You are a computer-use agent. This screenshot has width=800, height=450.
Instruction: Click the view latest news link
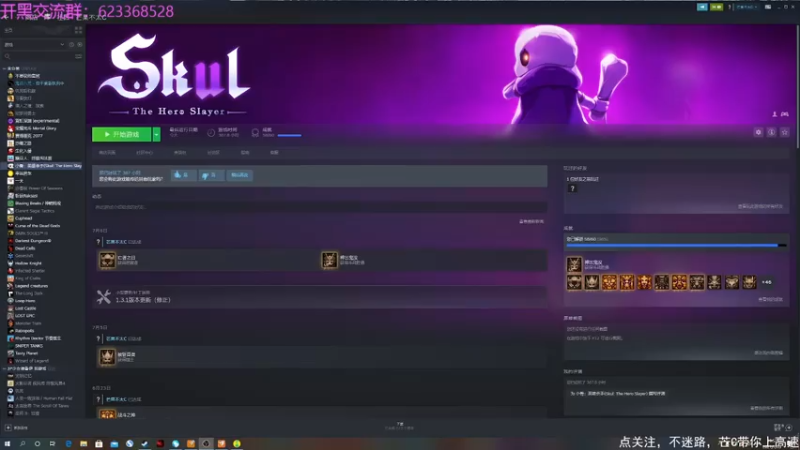pyautogui.click(x=531, y=221)
